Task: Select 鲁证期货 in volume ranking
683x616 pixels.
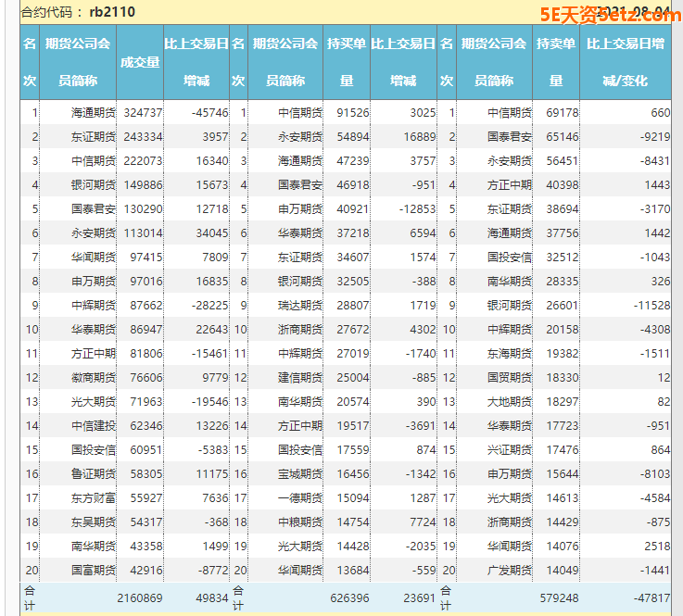Action: click(x=94, y=474)
